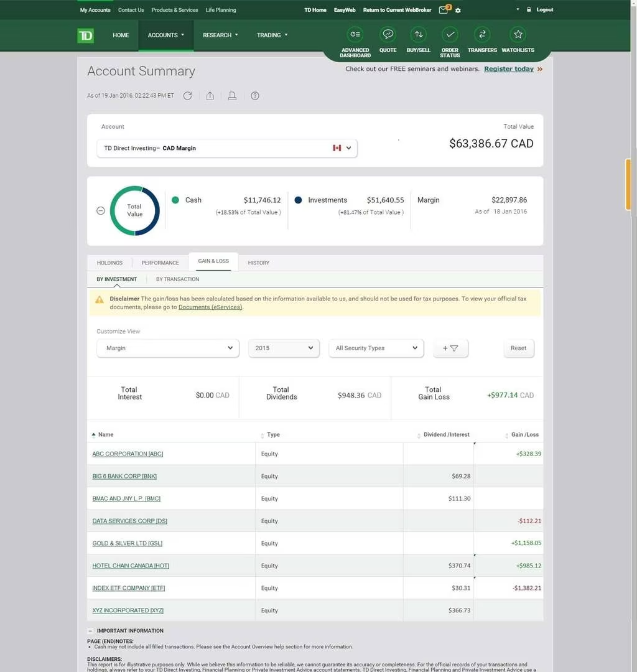Open HOTEL CHAIN CANADA [HOT] holding
The width and height of the screenshot is (637, 672).
[131, 566]
